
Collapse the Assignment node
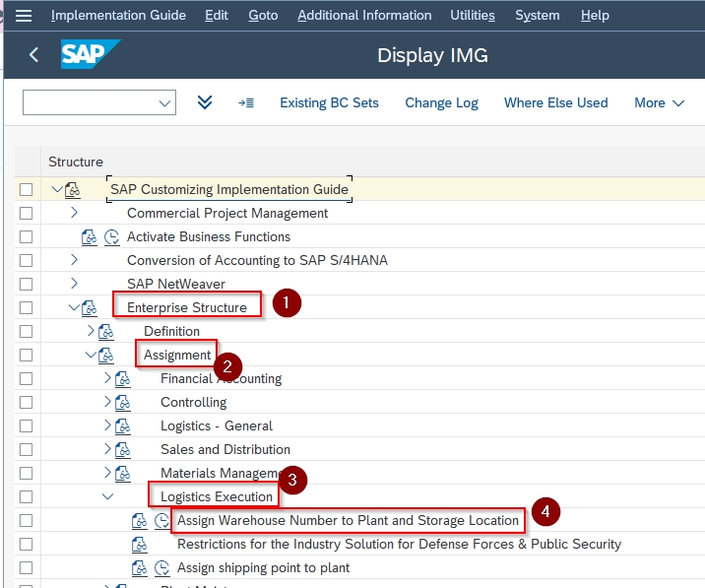click(91, 355)
